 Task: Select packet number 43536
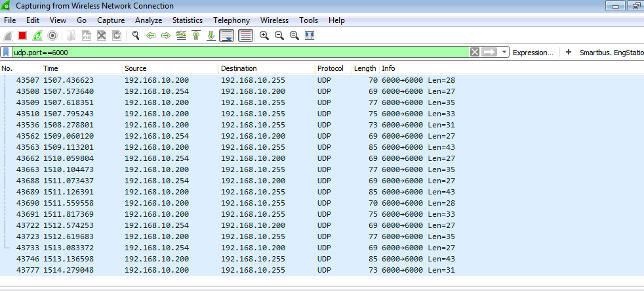tap(322, 125)
